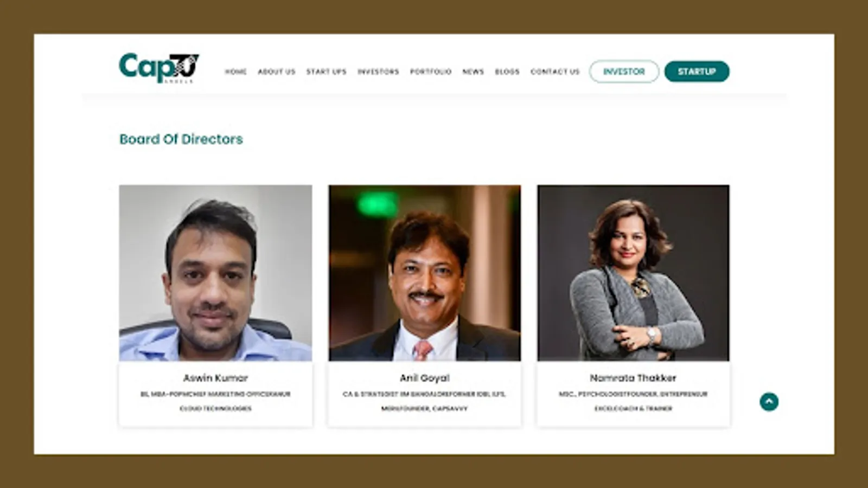Click Anil Goyal's card description text
Image resolution: width=868 pixels, height=488 pixels.
pos(424,401)
